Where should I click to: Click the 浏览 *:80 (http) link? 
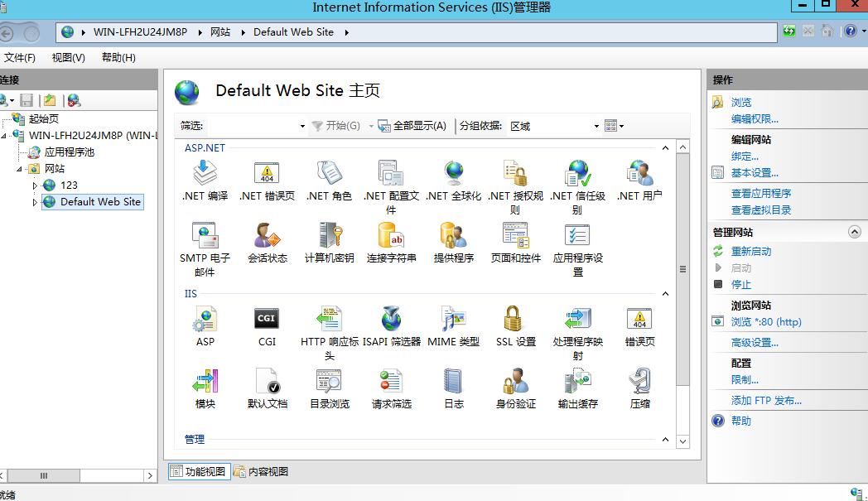(x=766, y=321)
